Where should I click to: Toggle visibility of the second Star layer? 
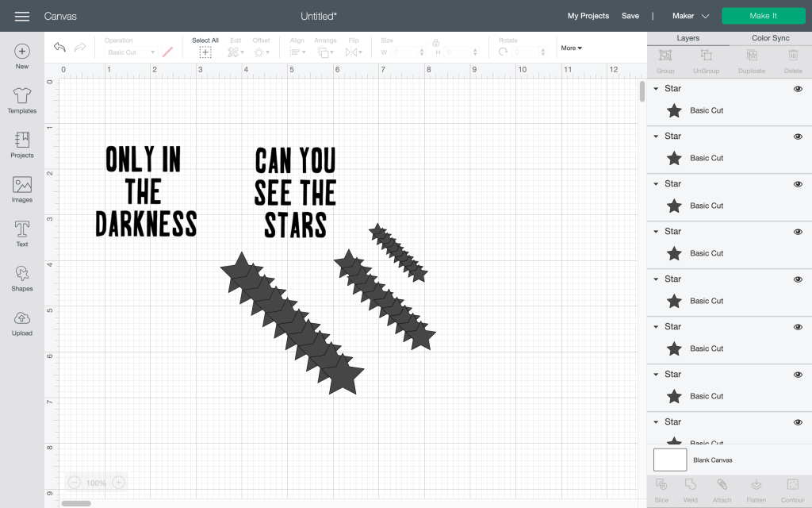pos(798,137)
